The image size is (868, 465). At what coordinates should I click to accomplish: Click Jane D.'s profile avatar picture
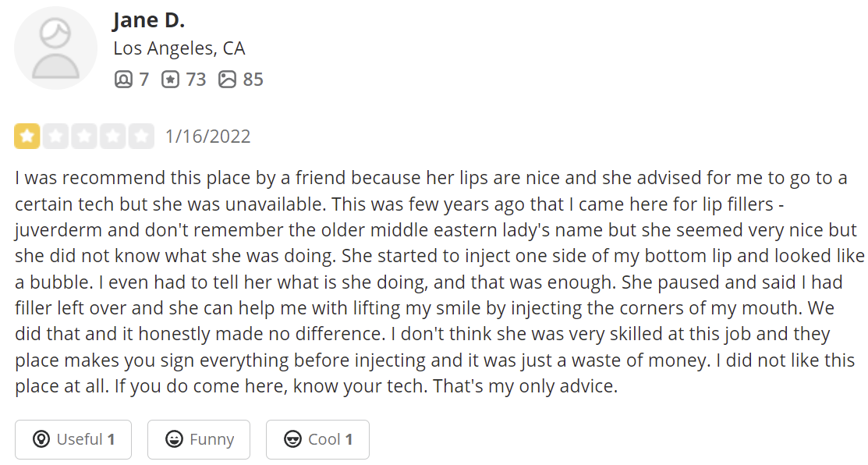pyautogui.click(x=56, y=48)
